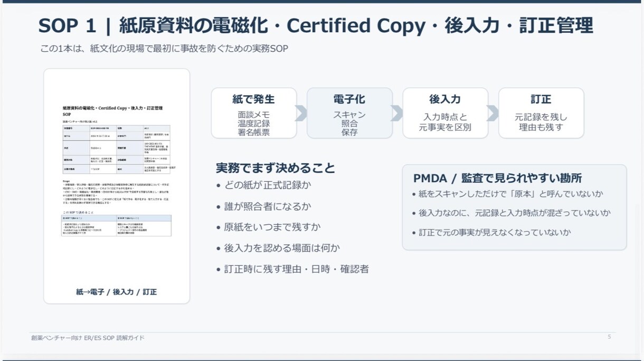Select the 紙で発生 process step box
Viewport: 644px width, 361px height.
coord(254,113)
